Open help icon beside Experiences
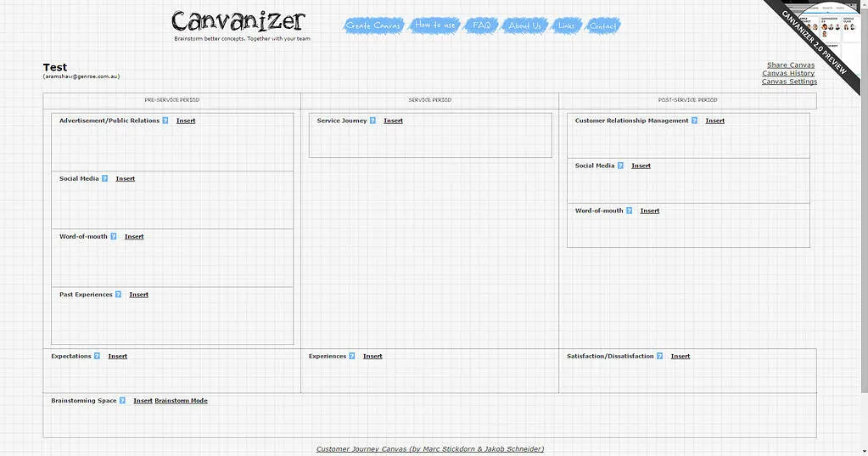Screen dimensions: 868x456 click(x=351, y=357)
